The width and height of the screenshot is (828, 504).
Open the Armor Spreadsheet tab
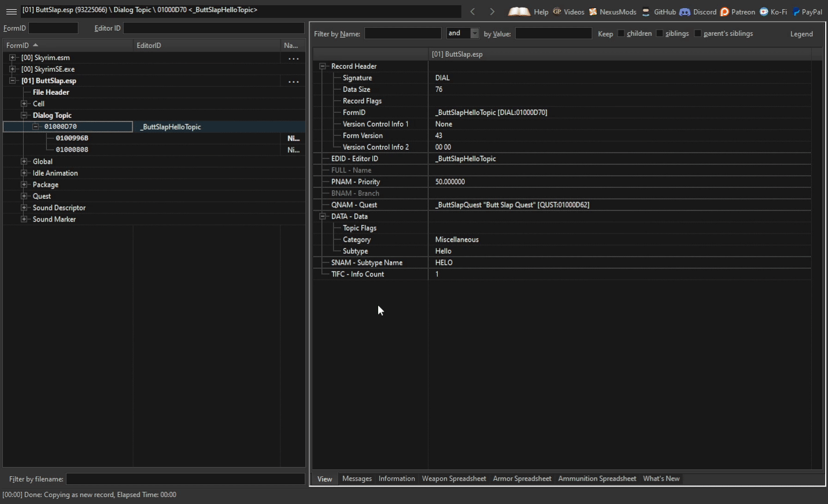522,478
